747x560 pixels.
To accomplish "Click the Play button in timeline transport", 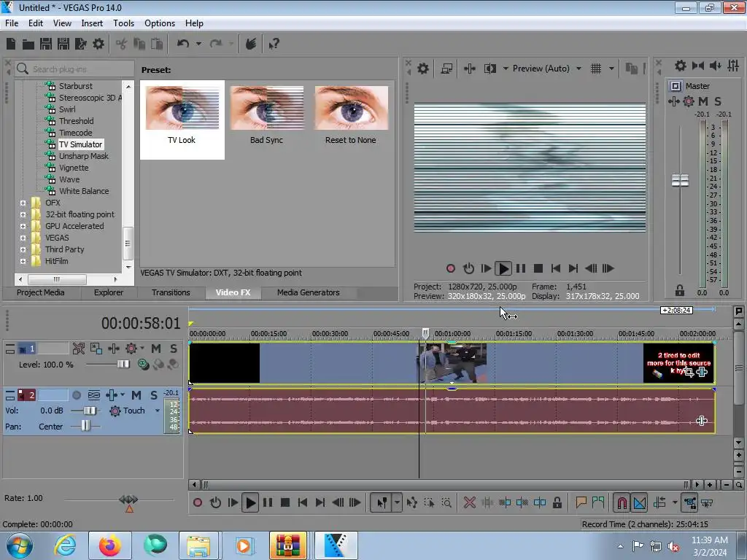I will [250, 502].
